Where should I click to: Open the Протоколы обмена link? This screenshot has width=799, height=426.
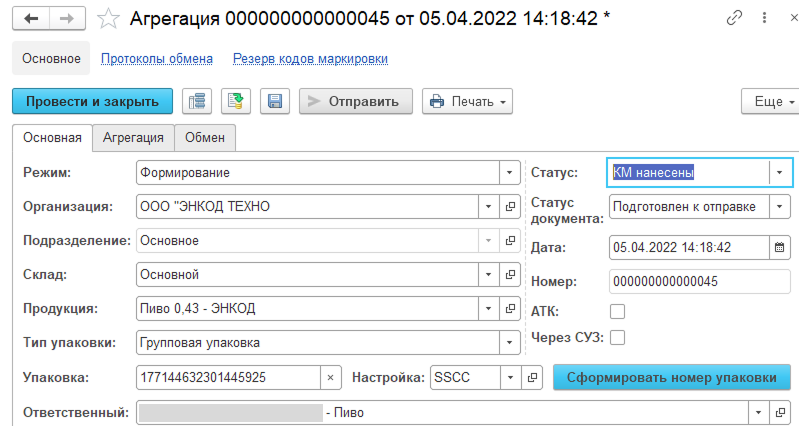click(157, 59)
